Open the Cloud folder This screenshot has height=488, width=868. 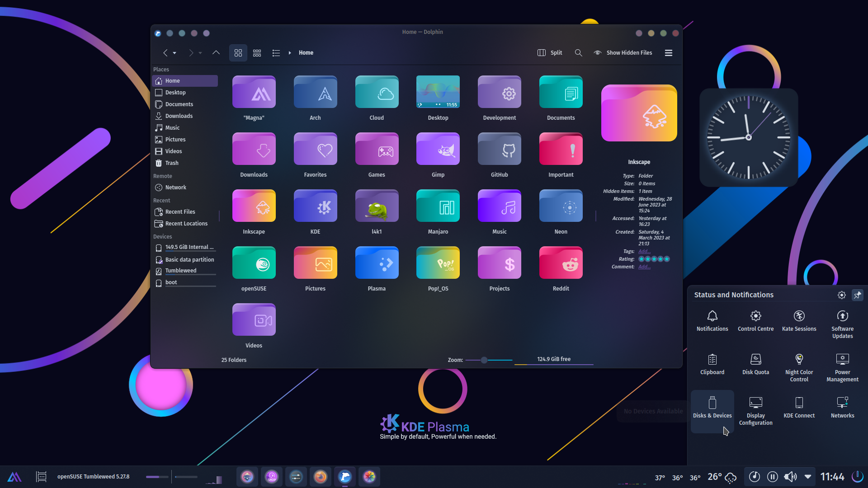[377, 92]
